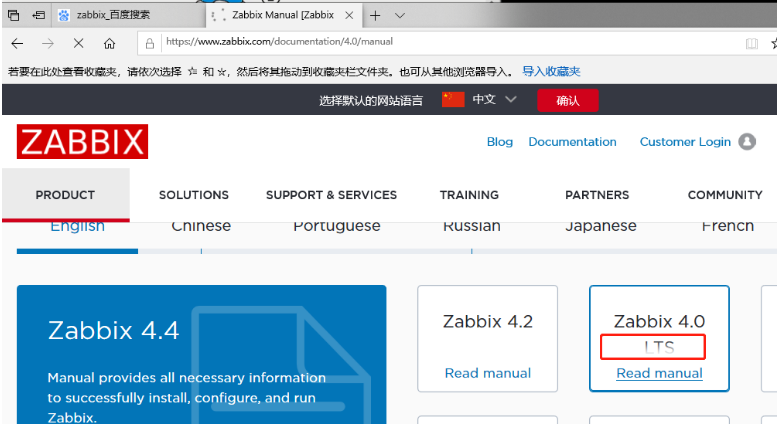Set these tabs aside icon
Image resolution: width=782 pixels, height=430 pixels.
coord(38,15)
